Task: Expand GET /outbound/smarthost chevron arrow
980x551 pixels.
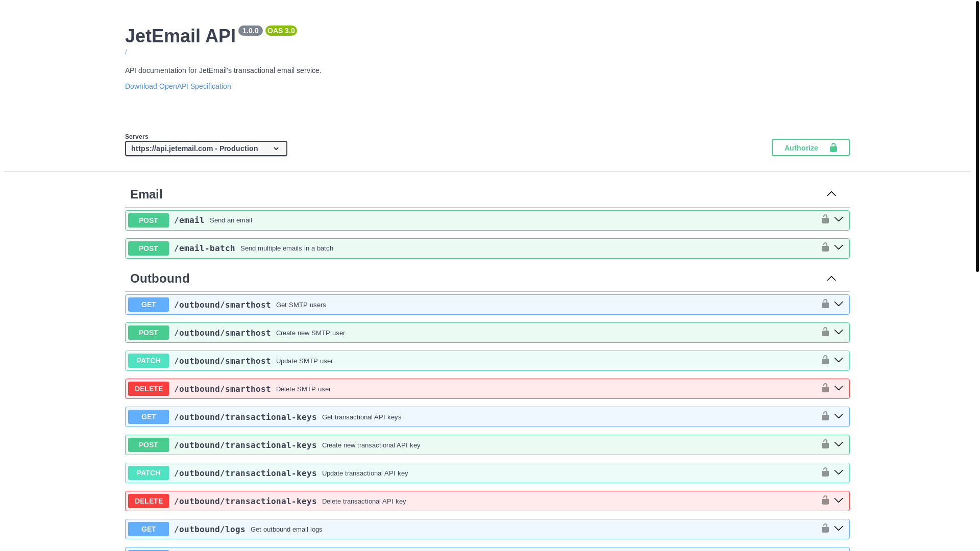Action: [x=839, y=304]
